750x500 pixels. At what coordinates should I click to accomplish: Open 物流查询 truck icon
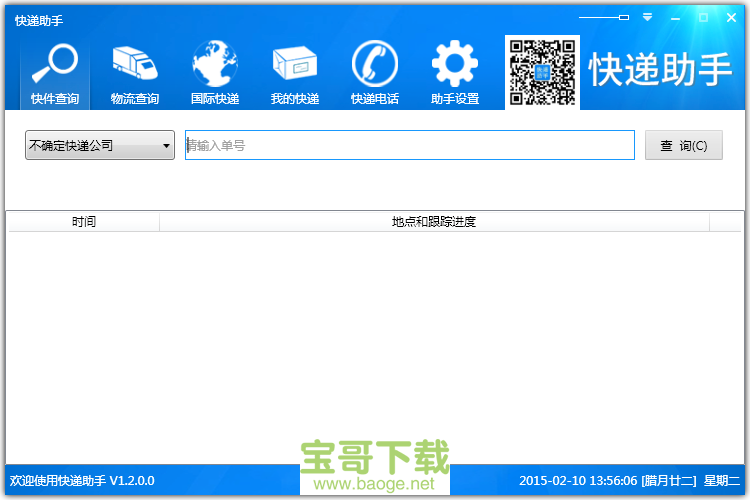click(135, 74)
